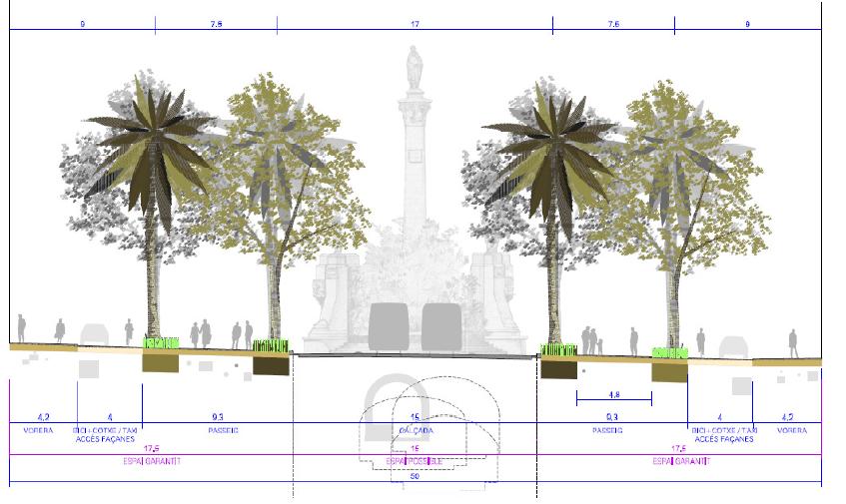This screenshot has width=846, height=504.
Task: Select the 17 dimension at the top
Action: coord(414,23)
